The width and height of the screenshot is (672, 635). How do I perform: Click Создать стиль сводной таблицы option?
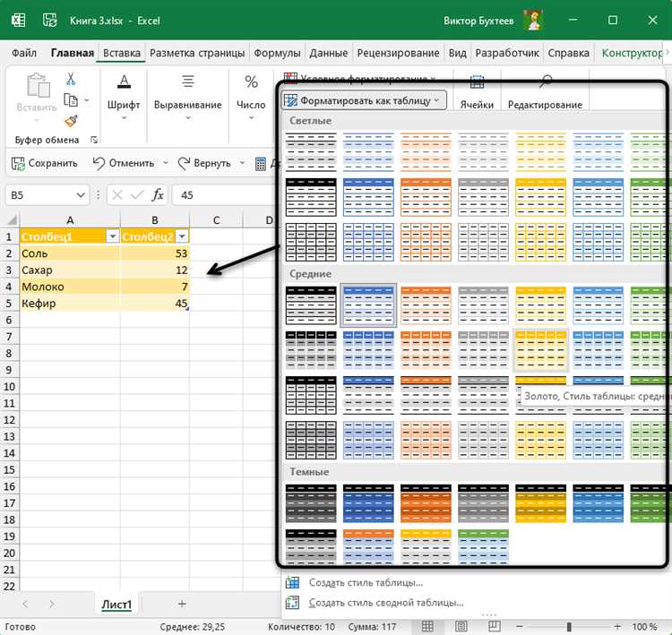pyautogui.click(x=385, y=602)
